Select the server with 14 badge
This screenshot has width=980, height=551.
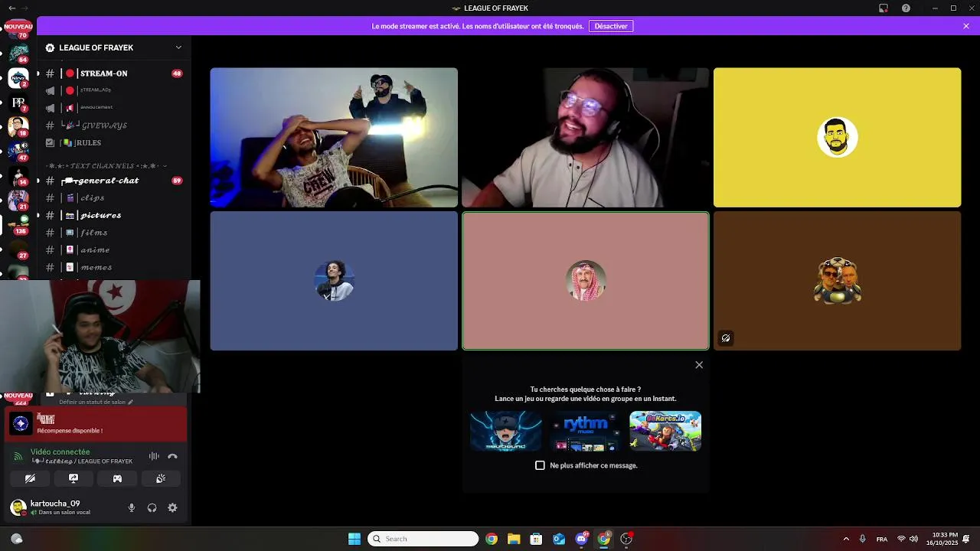coord(18,176)
